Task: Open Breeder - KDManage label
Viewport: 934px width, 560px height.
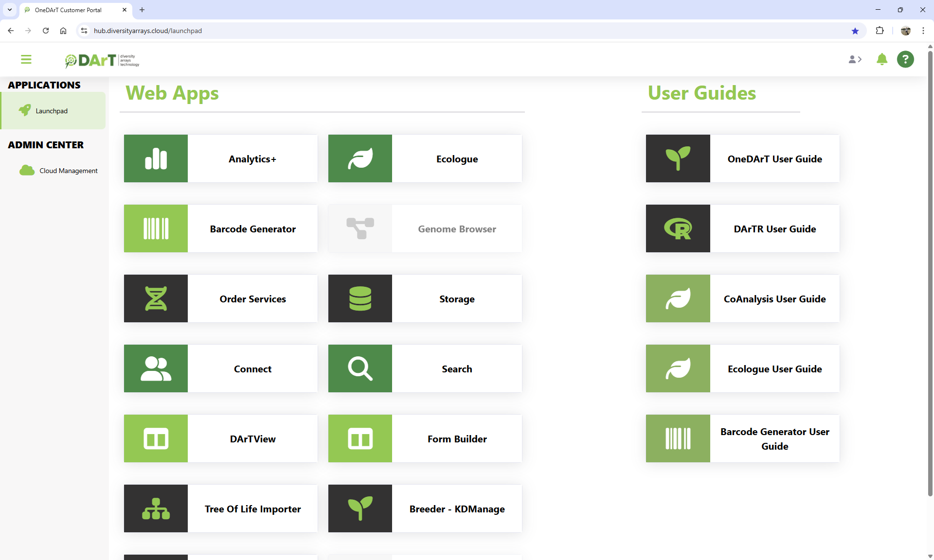Action: click(x=457, y=509)
